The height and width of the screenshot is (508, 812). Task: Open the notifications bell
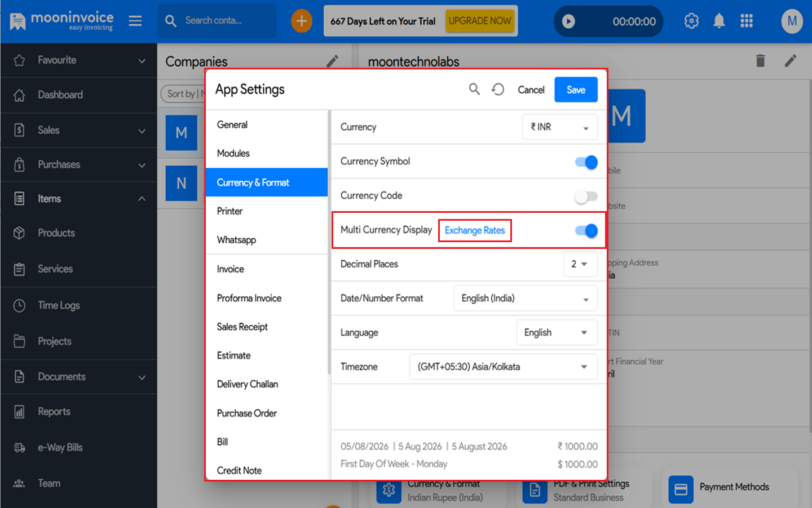[719, 21]
